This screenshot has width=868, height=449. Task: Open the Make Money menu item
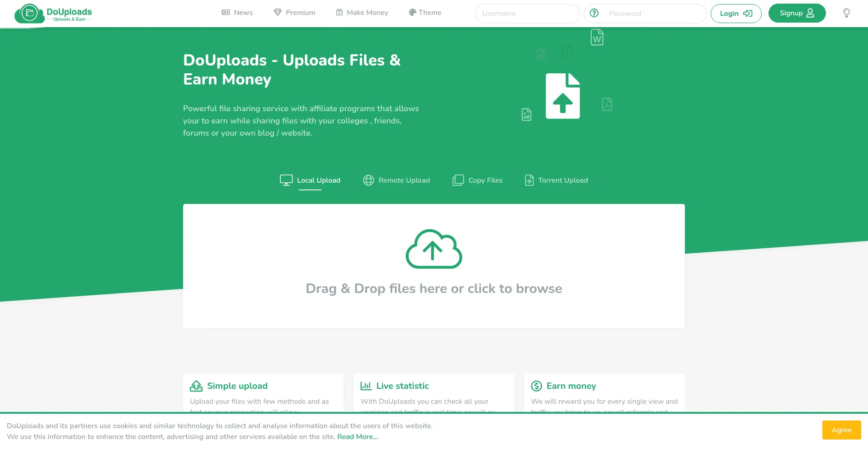(362, 13)
